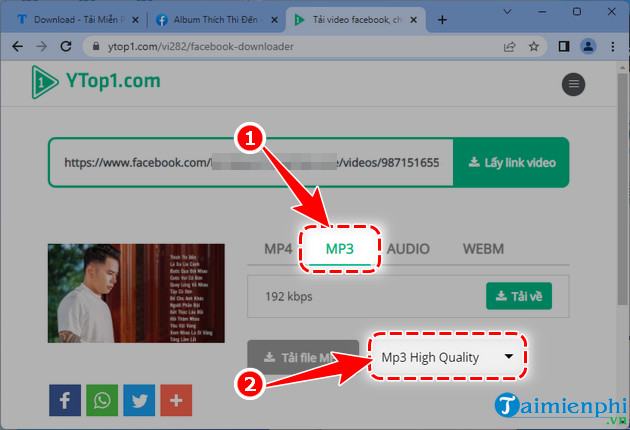Go back using browser back arrow
Screen dimensions: 630x430
17,47
